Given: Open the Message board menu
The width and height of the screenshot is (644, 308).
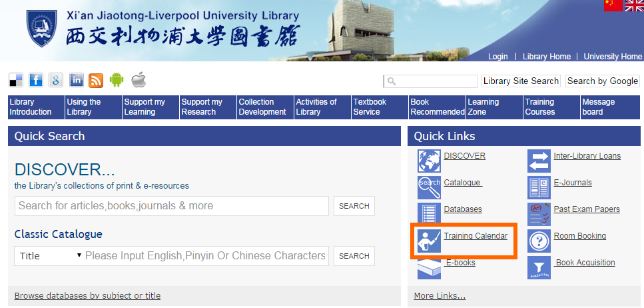Looking at the screenshot, I should 610,107.
